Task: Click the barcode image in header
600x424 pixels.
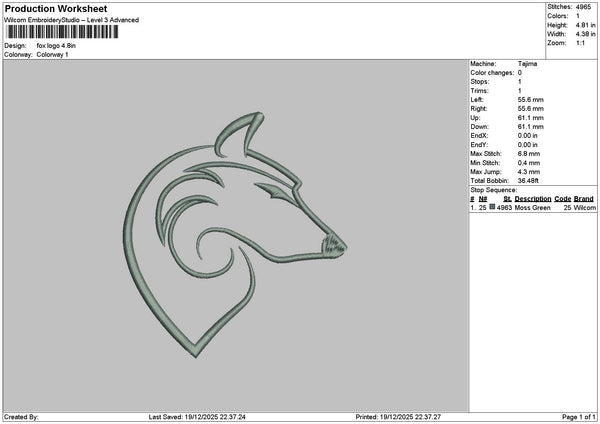Action: [63, 32]
